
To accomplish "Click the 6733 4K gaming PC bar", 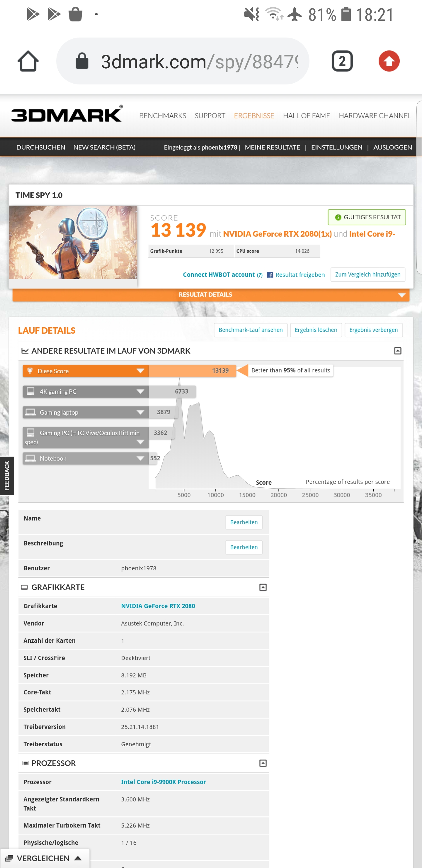I will pyautogui.click(x=172, y=391).
